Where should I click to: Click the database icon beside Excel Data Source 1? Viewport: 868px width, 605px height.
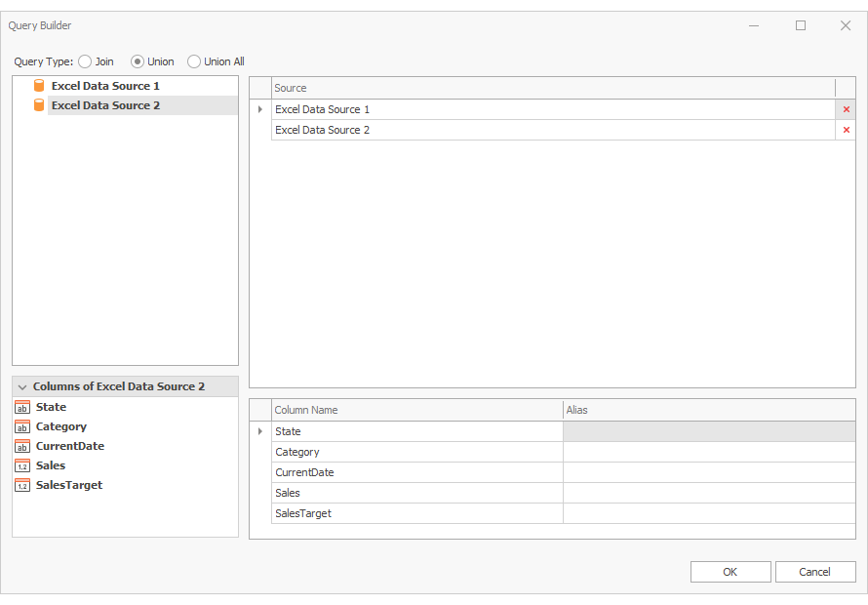(39, 86)
